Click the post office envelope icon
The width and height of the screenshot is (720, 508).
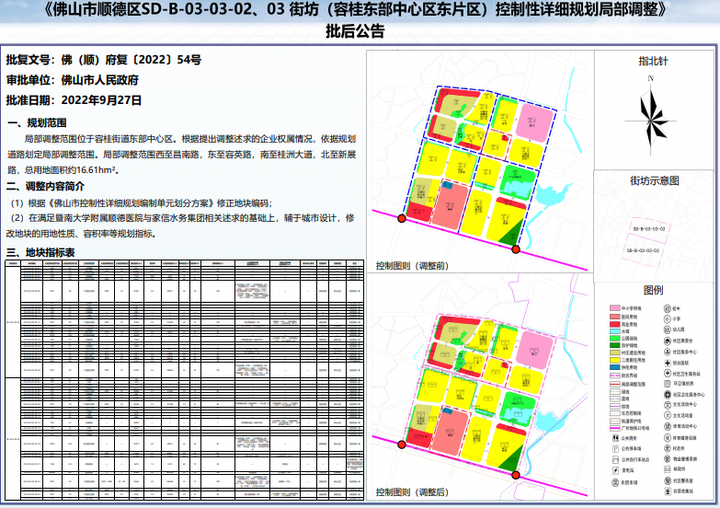[x=668, y=469]
